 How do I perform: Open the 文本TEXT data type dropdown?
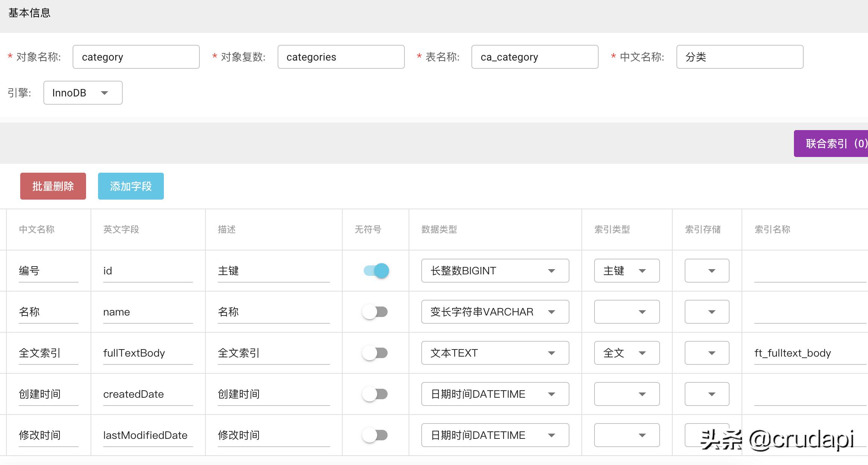coord(495,353)
